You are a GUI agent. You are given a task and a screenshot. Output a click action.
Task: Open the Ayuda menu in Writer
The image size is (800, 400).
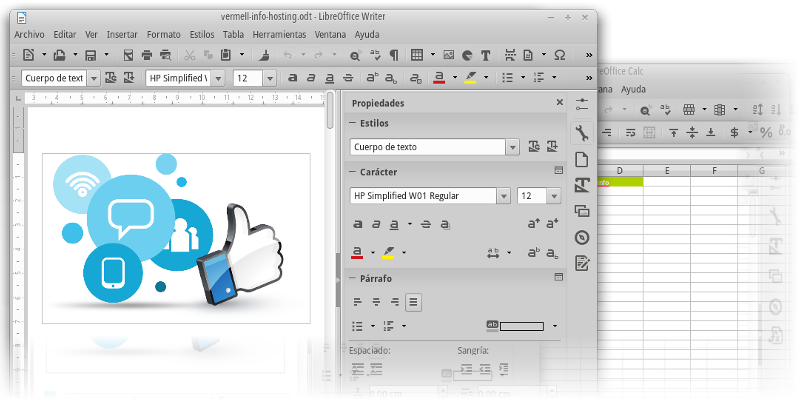(367, 35)
